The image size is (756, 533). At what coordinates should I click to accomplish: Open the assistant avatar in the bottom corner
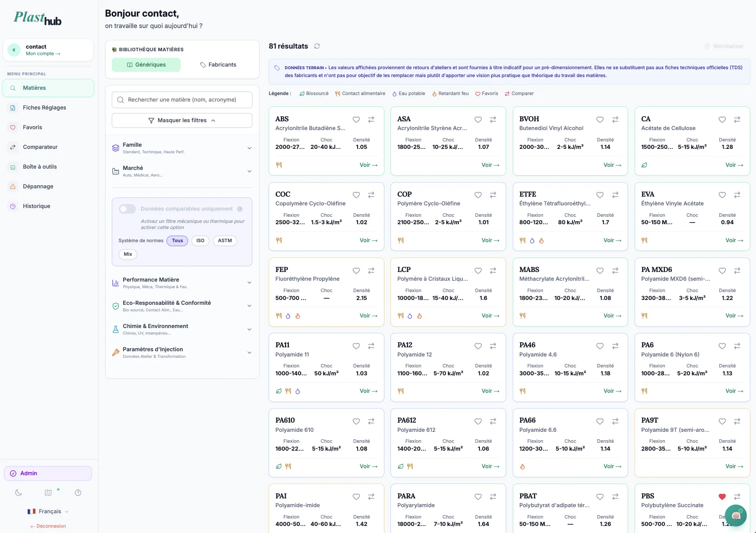click(736, 515)
